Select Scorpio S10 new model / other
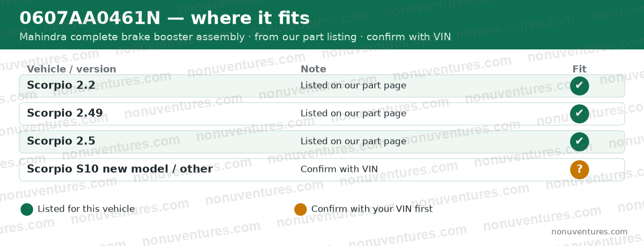 coord(120,169)
